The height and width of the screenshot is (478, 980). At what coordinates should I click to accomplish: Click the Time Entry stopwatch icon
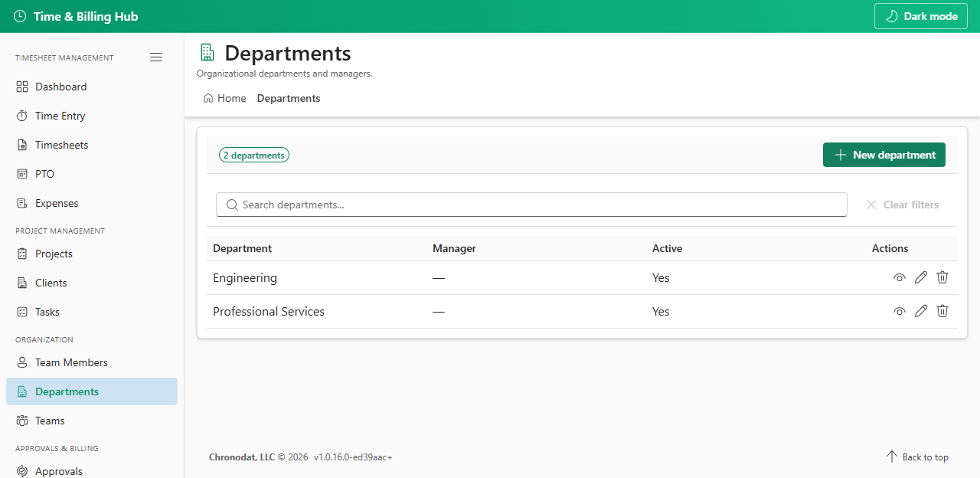point(22,116)
